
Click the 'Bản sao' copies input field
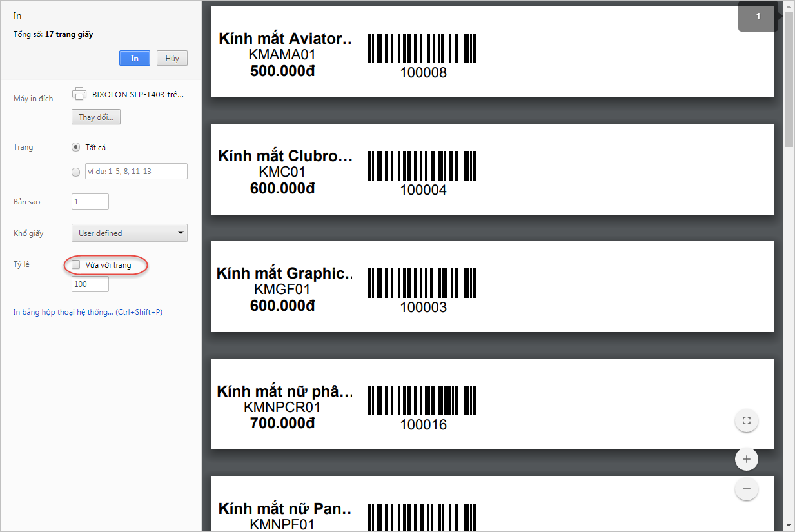point(90,202)
